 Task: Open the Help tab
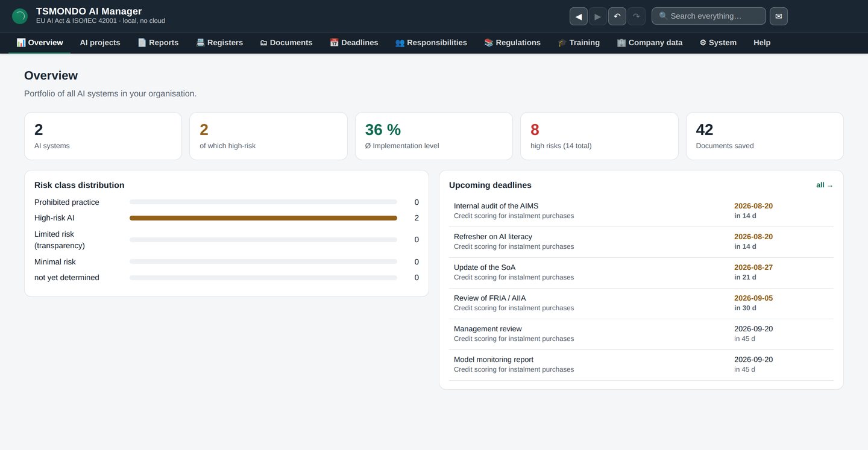(762, 43)
